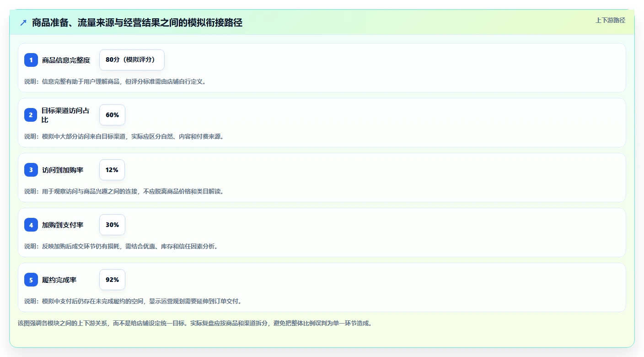644x357 pixels.
Task: Click the 上下游路径 label in the header
Action: (x=610, y=20)
